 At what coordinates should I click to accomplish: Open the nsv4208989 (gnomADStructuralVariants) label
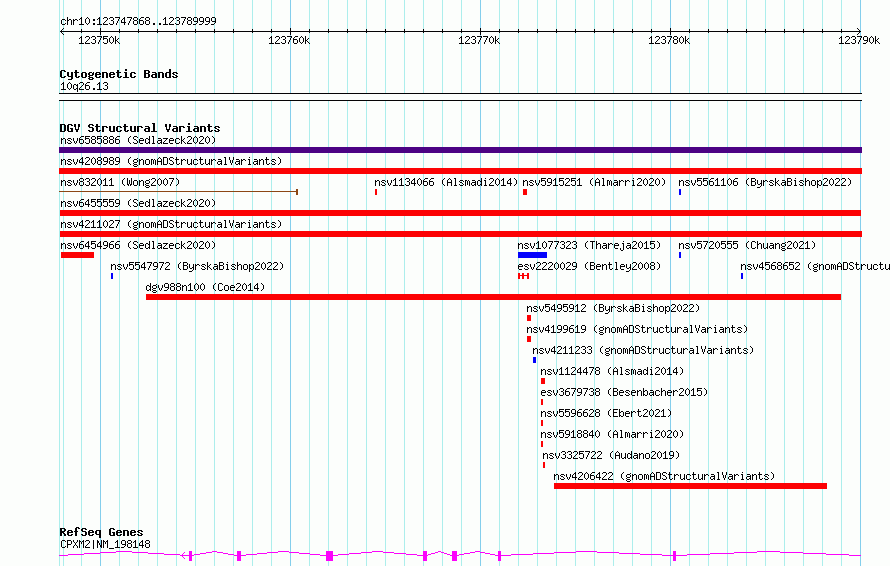point(171,161)
